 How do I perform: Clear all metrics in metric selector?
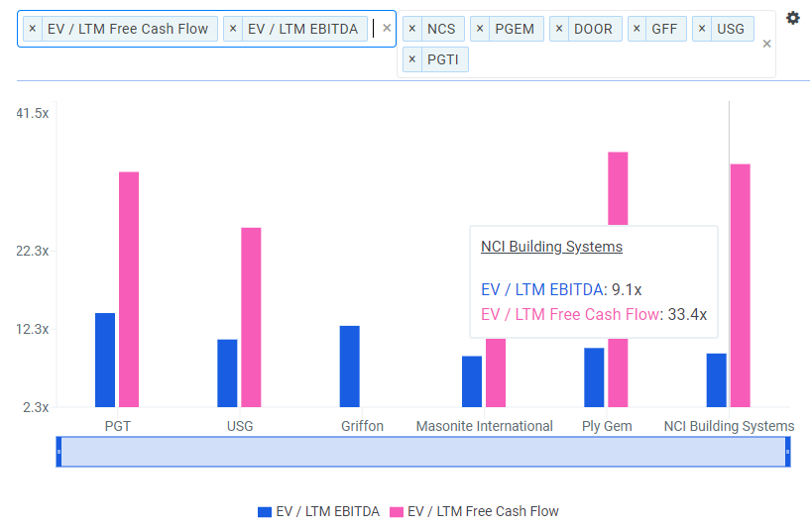[387, 29]
